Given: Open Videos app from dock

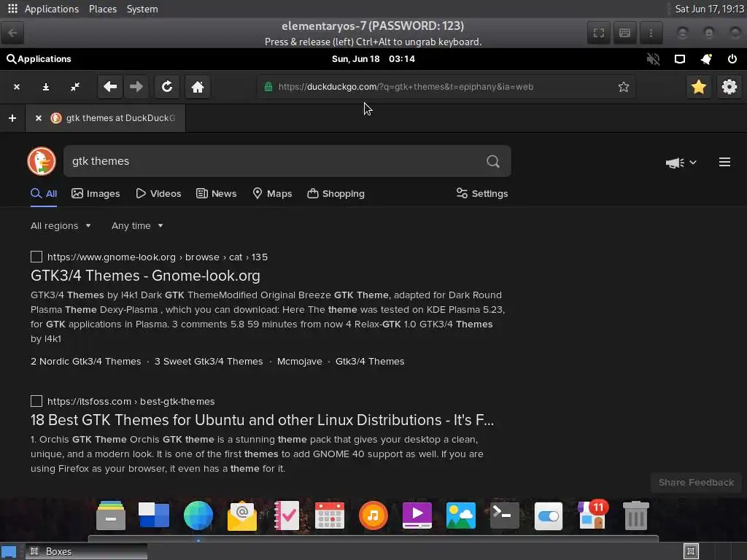Looking at the screenshot, I should click(x=417, y=516).
